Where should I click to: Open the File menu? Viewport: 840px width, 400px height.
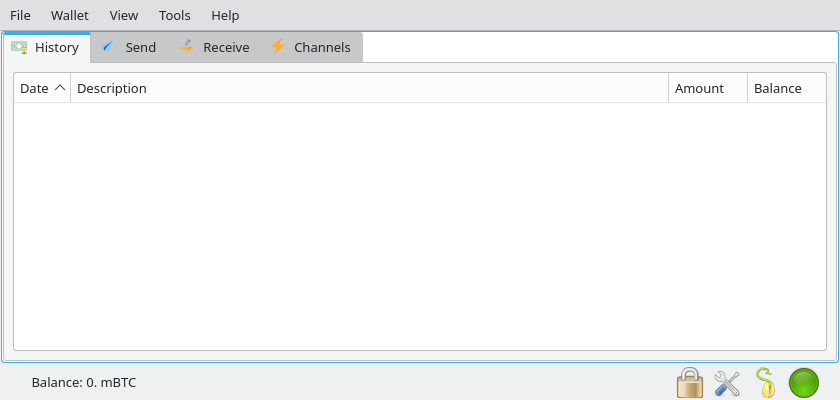coord(20,15)
